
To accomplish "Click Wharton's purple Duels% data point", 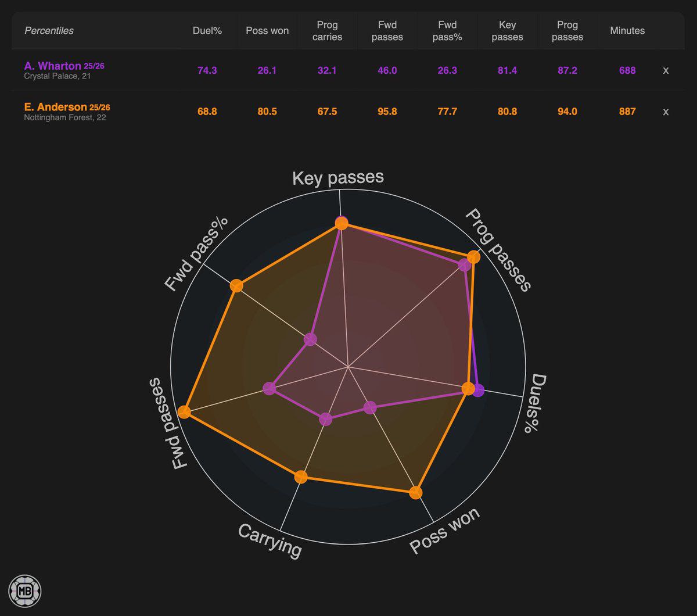I will tap(477, 391).
